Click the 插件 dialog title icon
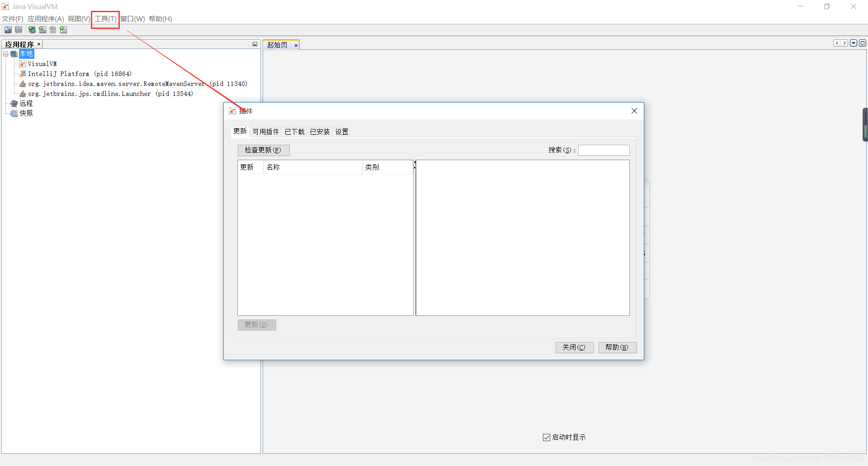Image resolution: width=868 pixels, height=466 pixels. click(x=232, y=111)
